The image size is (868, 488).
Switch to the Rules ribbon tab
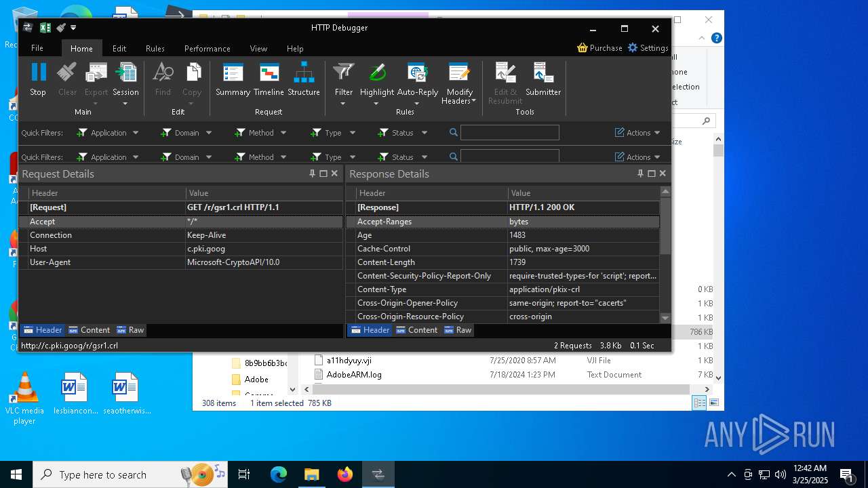[x=155, y=48]
